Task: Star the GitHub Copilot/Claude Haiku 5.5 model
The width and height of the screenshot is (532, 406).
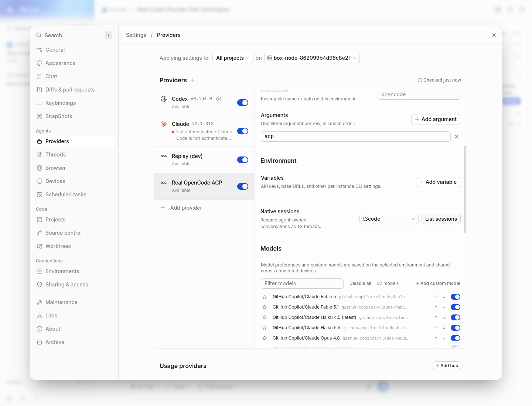Action: 265,328
